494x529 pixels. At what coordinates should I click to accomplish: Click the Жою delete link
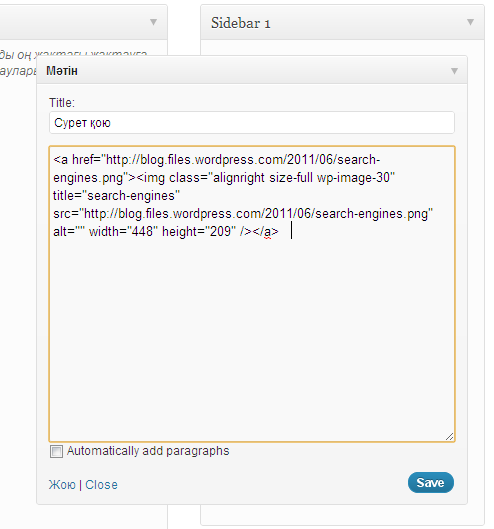[x=62, y=485]
